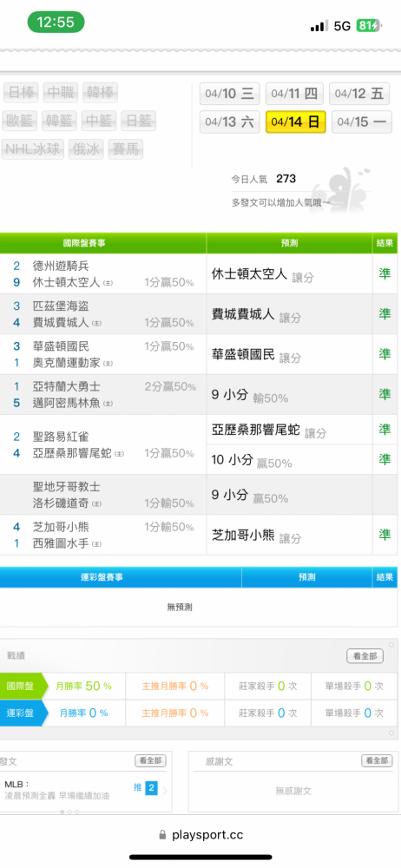Click the blue 推 2 count badge

click(151, 788)
